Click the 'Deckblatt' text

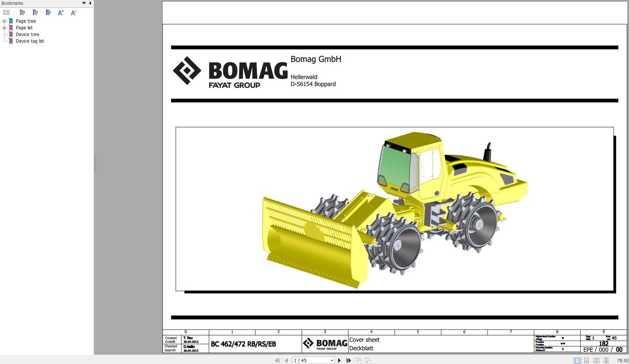(x=361, y=348)
